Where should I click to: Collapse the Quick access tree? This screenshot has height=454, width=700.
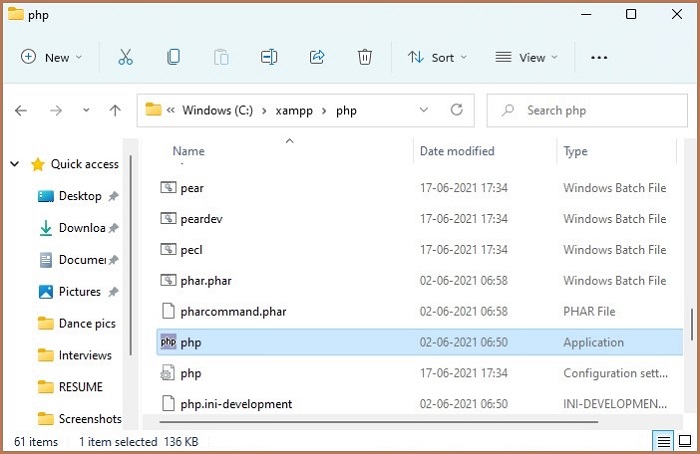[x=15, y=164]
